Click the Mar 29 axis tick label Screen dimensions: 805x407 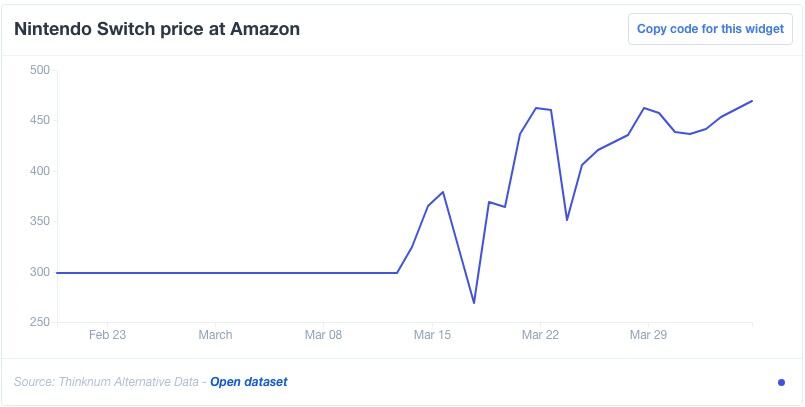648,335
